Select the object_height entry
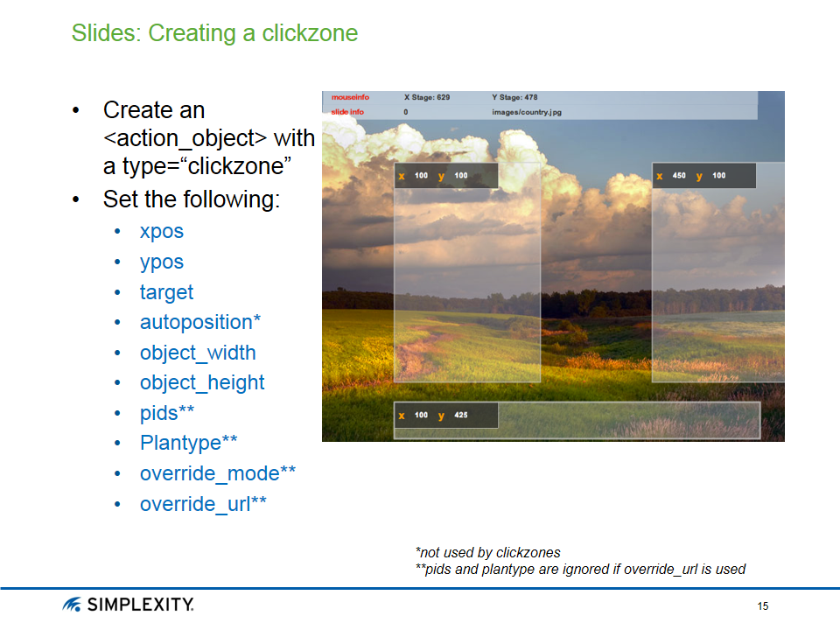Screen dimensions: 840x630 (x=201, y=382)
